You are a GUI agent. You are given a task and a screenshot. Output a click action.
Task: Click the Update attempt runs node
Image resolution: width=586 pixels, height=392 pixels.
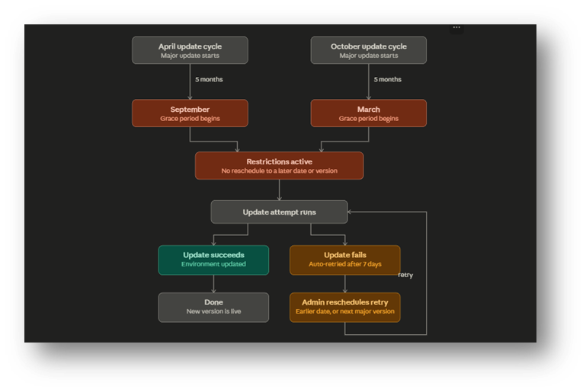click(279, 212)
